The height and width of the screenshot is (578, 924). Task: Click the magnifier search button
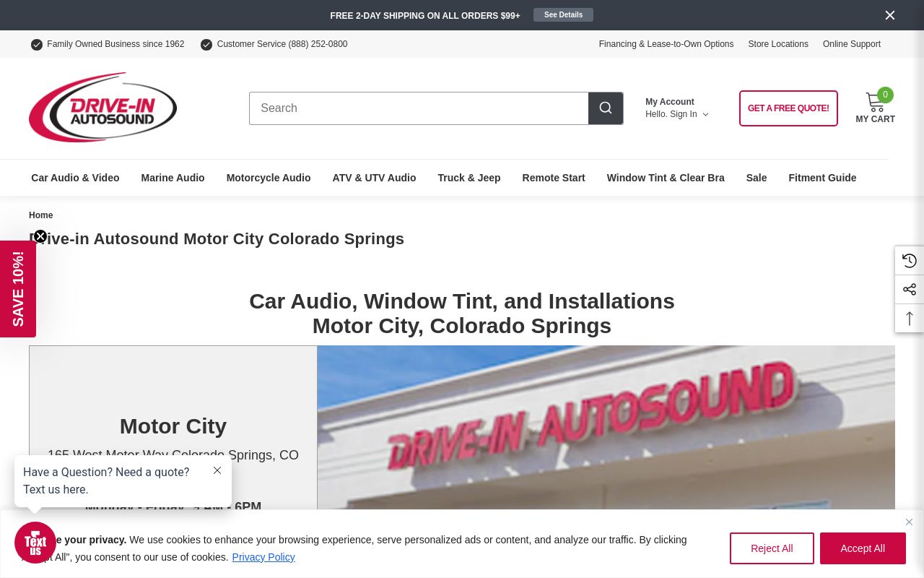pyautogui.click(x=606, y=108)
